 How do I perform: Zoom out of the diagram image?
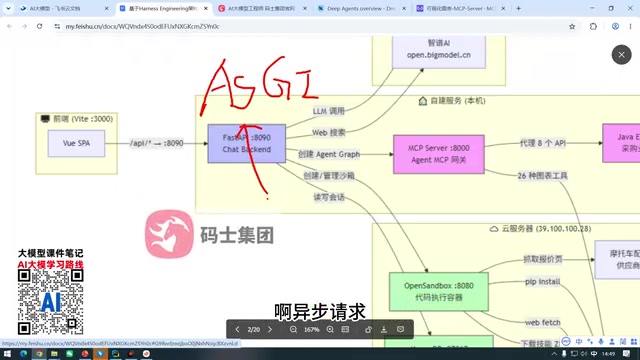coord(293,329)
